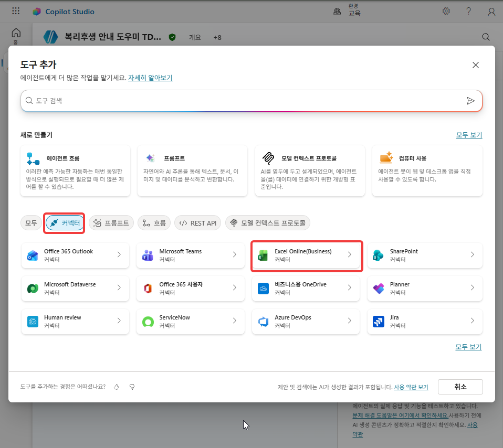503x448 pixels.
Task: Click 모두 보기 below connector list
Action: point(468,347)
